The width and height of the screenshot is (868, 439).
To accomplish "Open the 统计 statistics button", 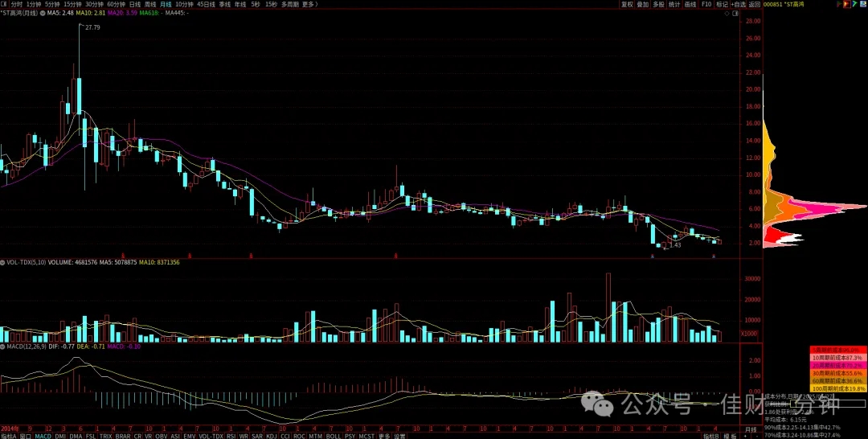I will coord(674,5).
